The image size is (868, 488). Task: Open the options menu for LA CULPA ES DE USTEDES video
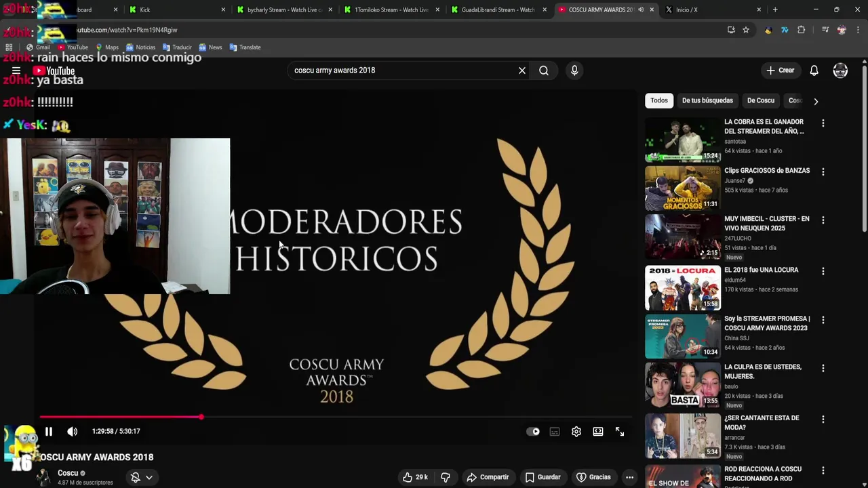[x=823, y=368]
